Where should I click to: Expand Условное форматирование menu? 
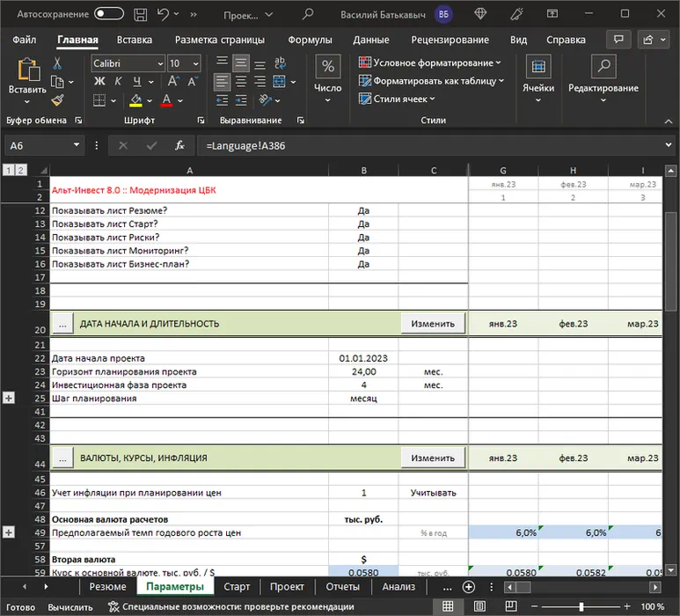pos(430,62)
